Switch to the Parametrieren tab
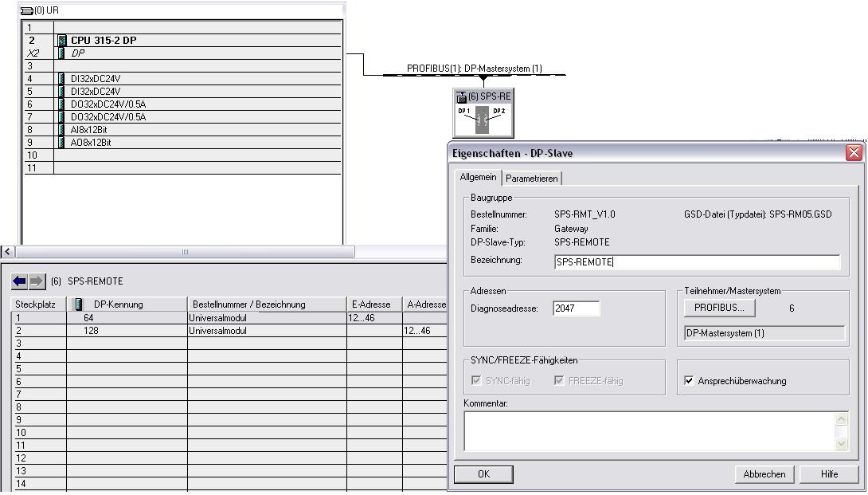 [531, 179]
